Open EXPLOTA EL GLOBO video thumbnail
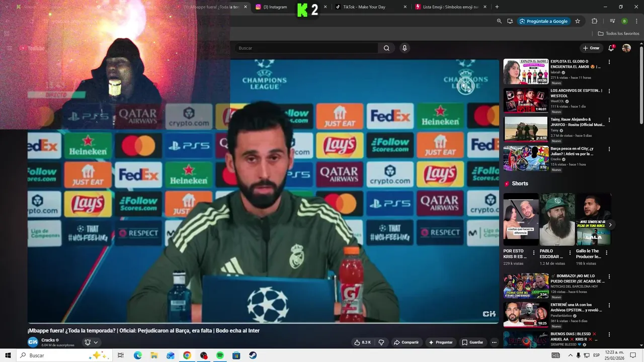 pyautogui.click(x=526, y=71)
